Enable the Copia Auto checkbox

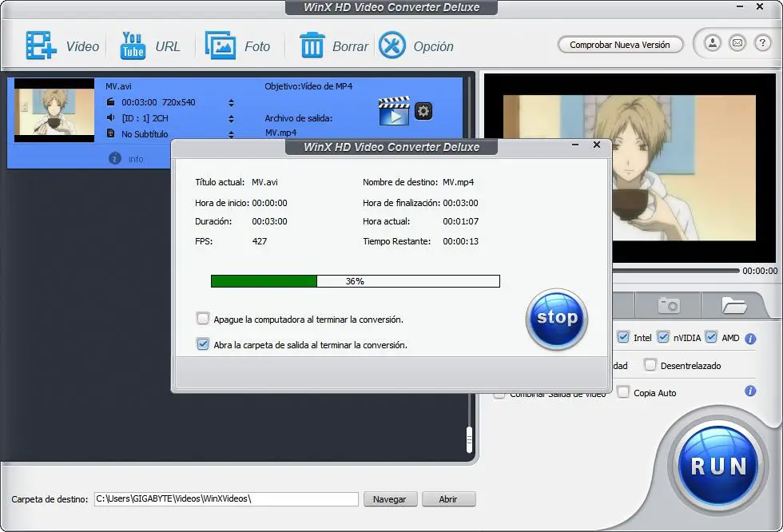tap(622, 392)
